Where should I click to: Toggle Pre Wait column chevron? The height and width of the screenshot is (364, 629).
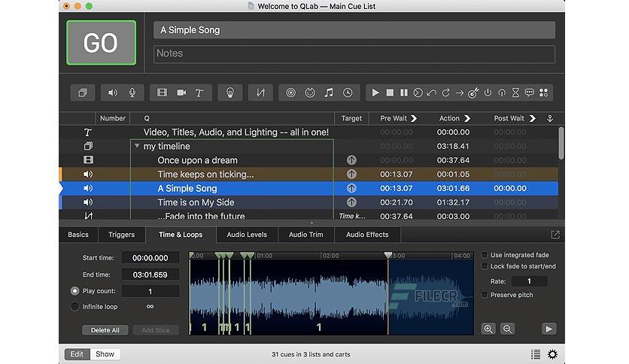(x=414, y=119)
